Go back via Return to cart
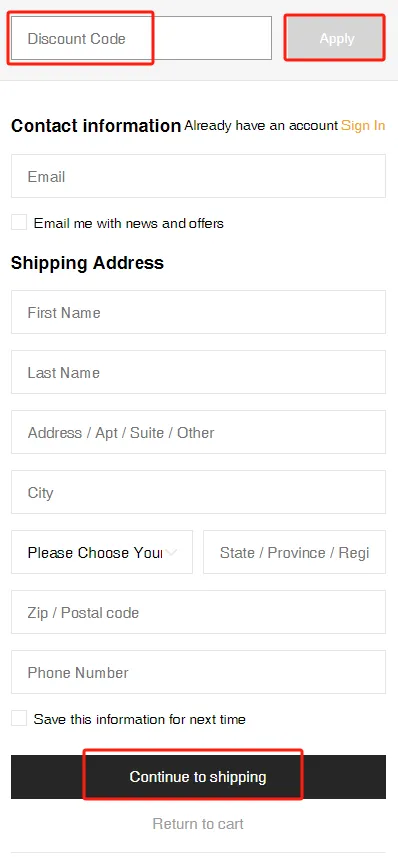This screenshot has height=857, width=398. 198,824
